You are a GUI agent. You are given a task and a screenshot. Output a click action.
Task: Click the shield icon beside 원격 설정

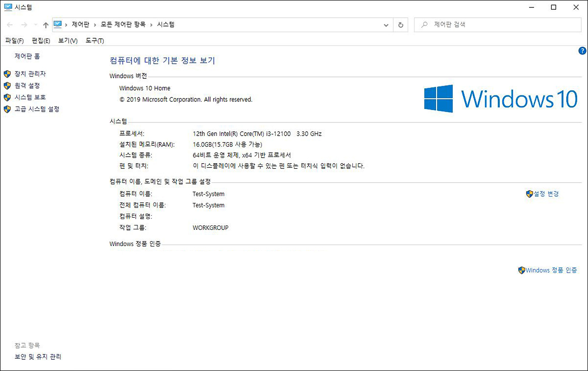(7, 86)
